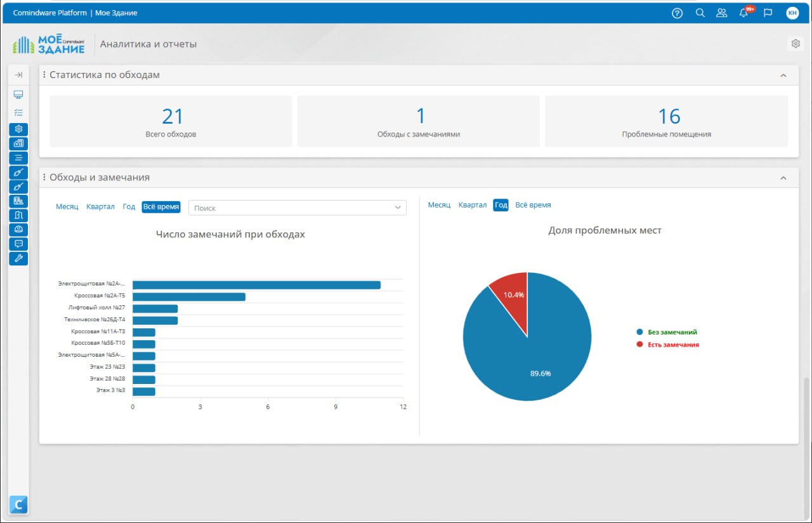Open the KH user avatar menu
The height and width of the screenshot is (523, 812).
[792, 13]
